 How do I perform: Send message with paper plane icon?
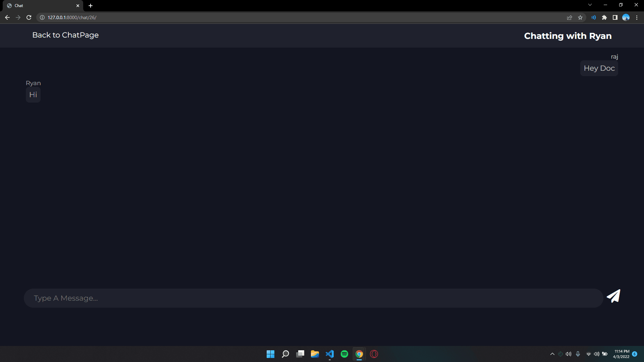point(613,296)
